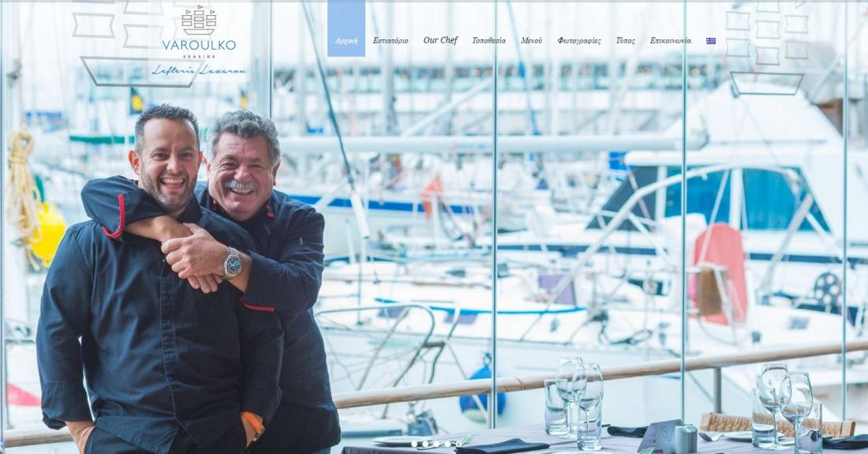Open the Τύπος press page

click(x=626, y=40)
